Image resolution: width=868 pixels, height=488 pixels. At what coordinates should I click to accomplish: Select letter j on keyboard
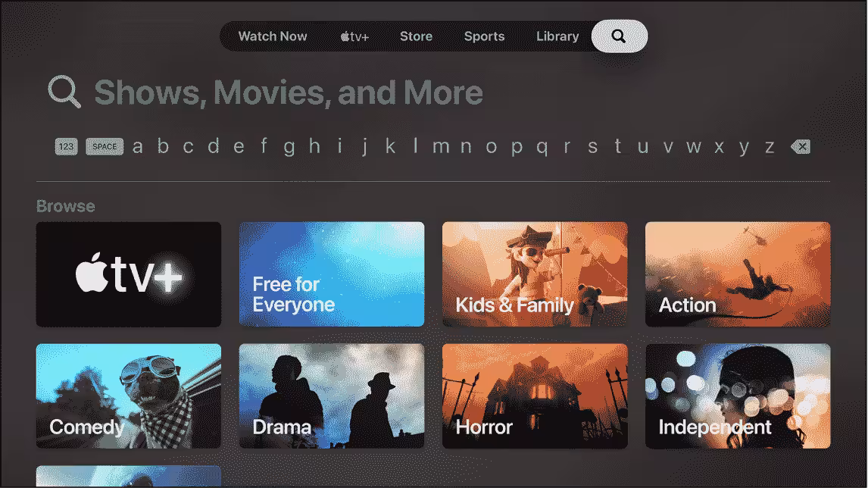click(365, 147)
